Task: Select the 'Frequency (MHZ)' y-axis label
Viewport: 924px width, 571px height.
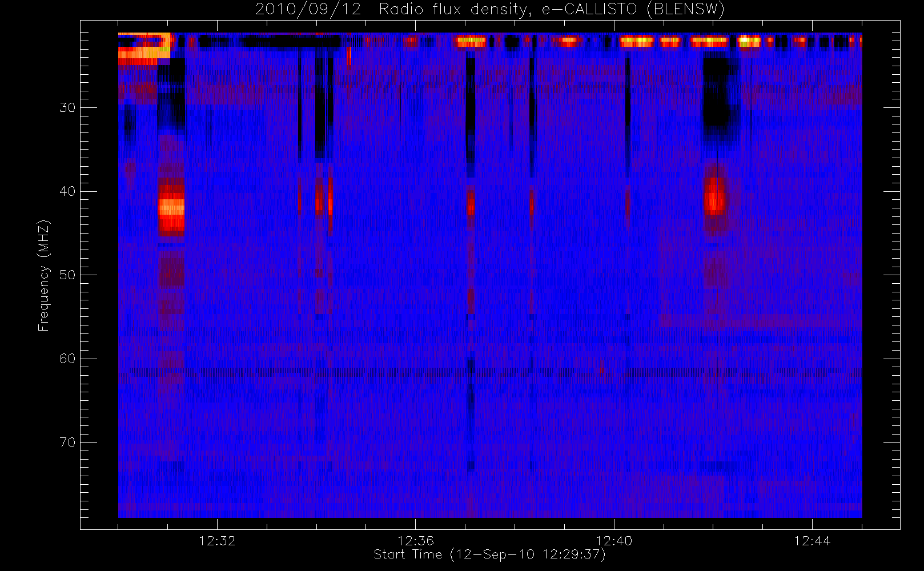Action: pyautogui.click(x=44, y=275)
